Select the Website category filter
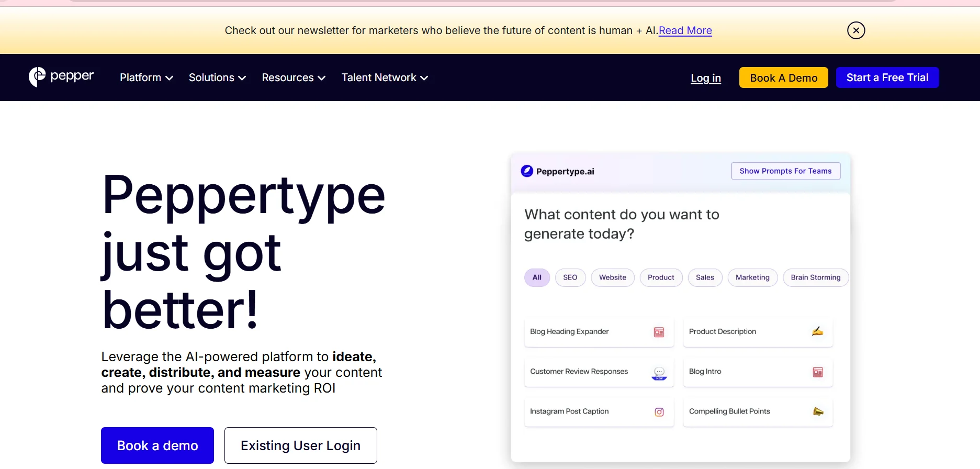980x469 pixels. coord(613,277)
